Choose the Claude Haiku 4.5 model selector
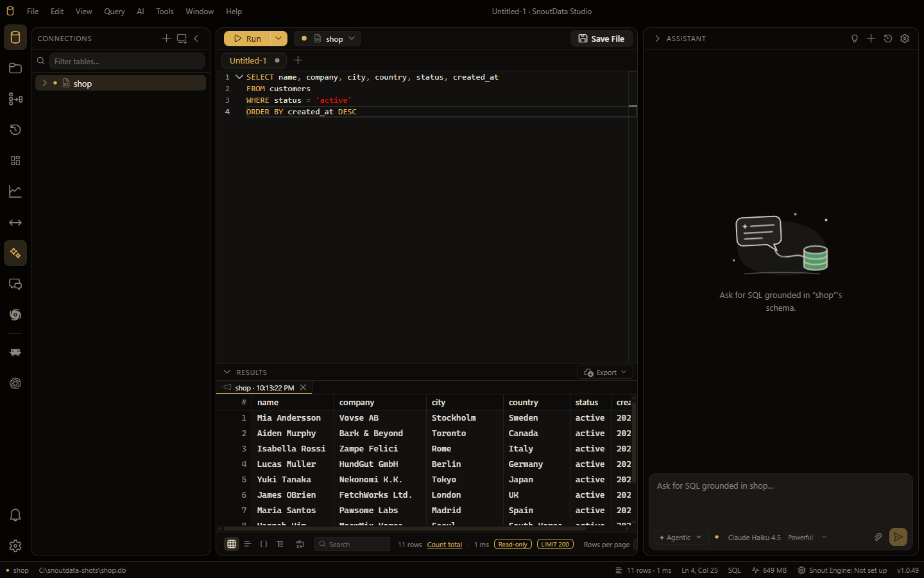The image size is (924, 578). (x=777, y=538)
